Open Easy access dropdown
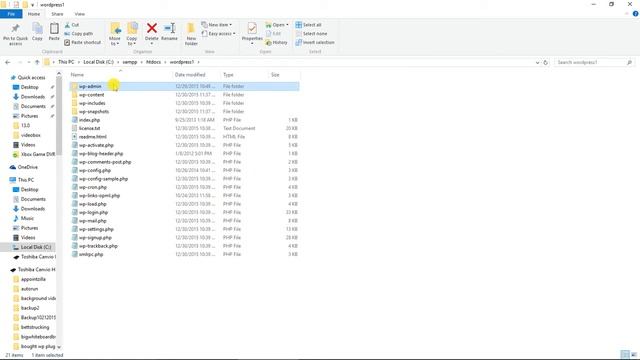This screenshot has height=360, width=640. (218, 33)
